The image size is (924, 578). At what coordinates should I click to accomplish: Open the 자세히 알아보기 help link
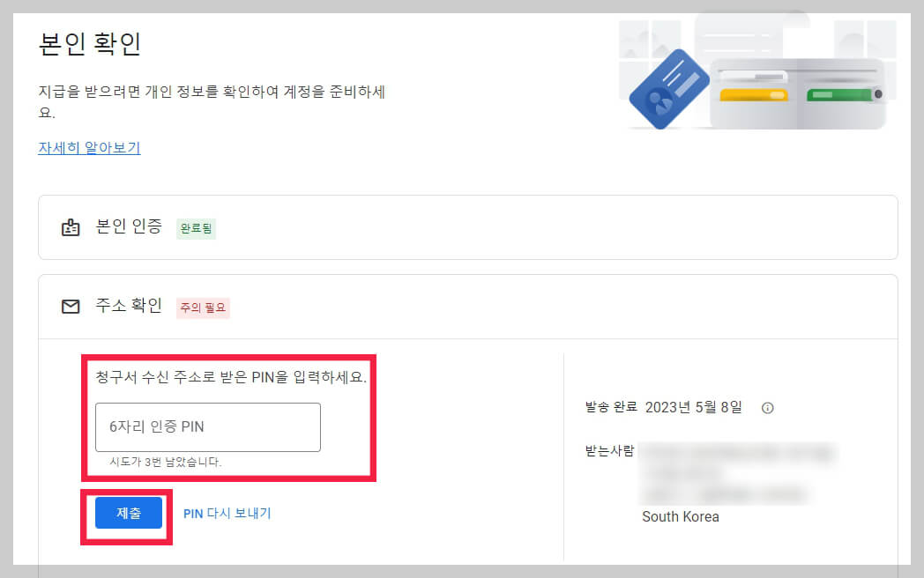coord(89,147)
